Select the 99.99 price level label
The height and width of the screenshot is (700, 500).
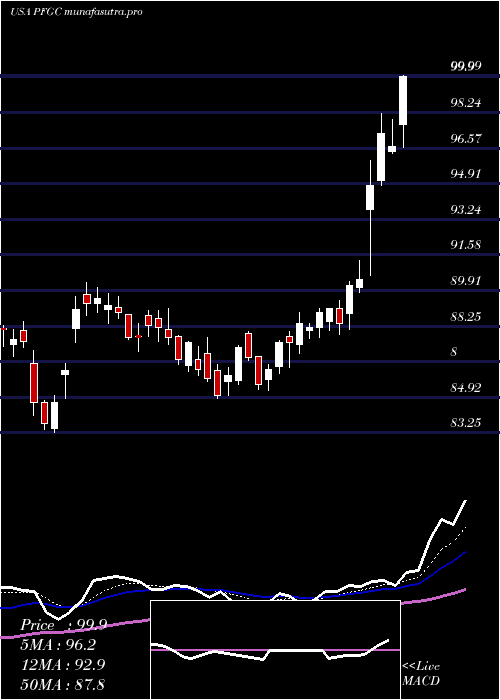[x=466, y=67]
